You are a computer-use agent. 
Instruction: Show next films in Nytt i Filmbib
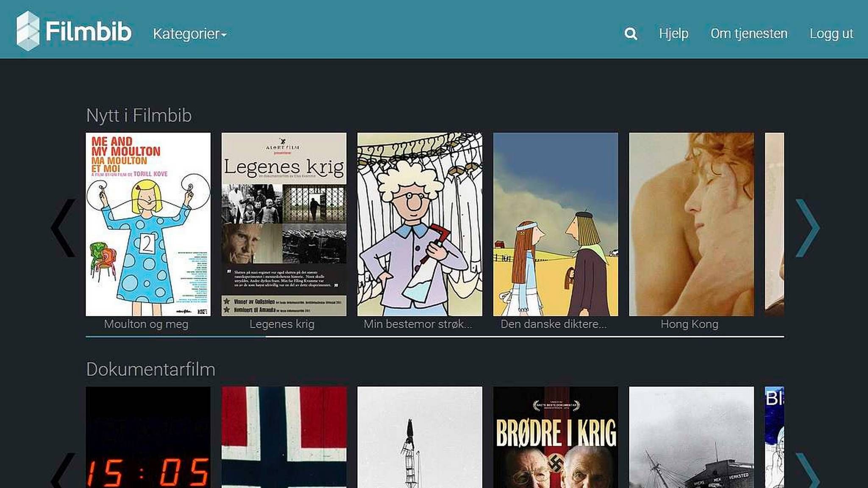807,228
